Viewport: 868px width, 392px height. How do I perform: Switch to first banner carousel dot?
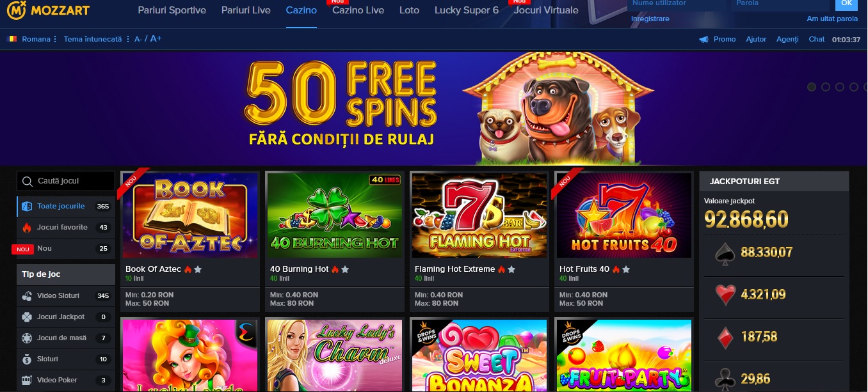pos(812,87)
